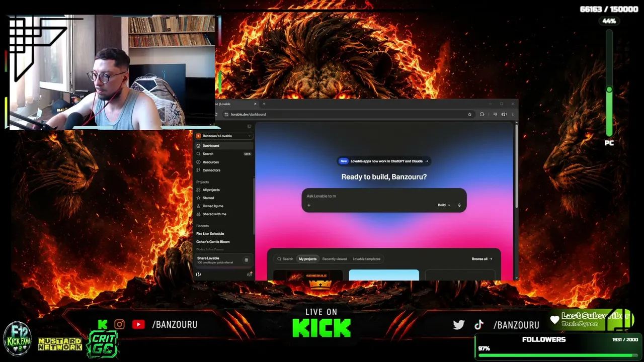Select Shared with me in the sidebar
Viewport: 644px width, 362px height.
pyautogui.click(x=223, y=214)
